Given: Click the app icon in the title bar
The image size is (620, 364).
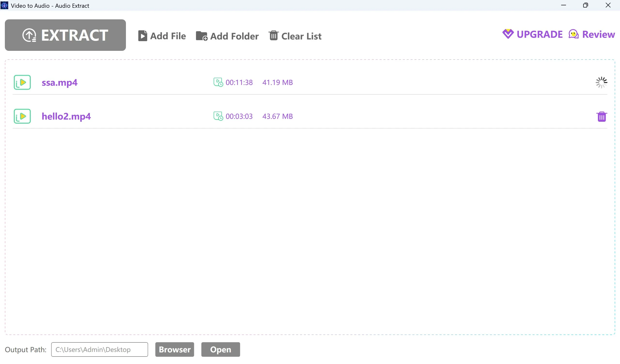Looking at the screenshot, I should pyautogui.click(x=4, y=5).
